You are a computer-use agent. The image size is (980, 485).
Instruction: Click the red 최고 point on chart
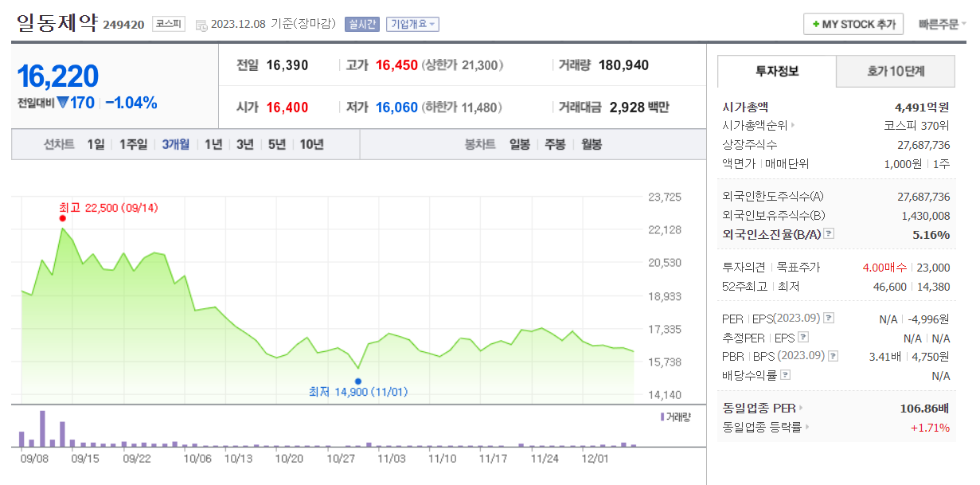[63, 218]
